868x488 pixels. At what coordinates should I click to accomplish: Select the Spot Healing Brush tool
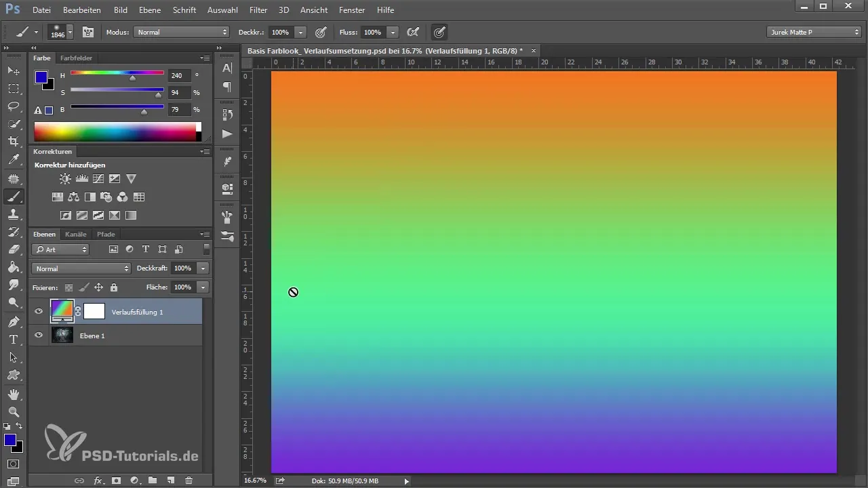tap(13, 179)
